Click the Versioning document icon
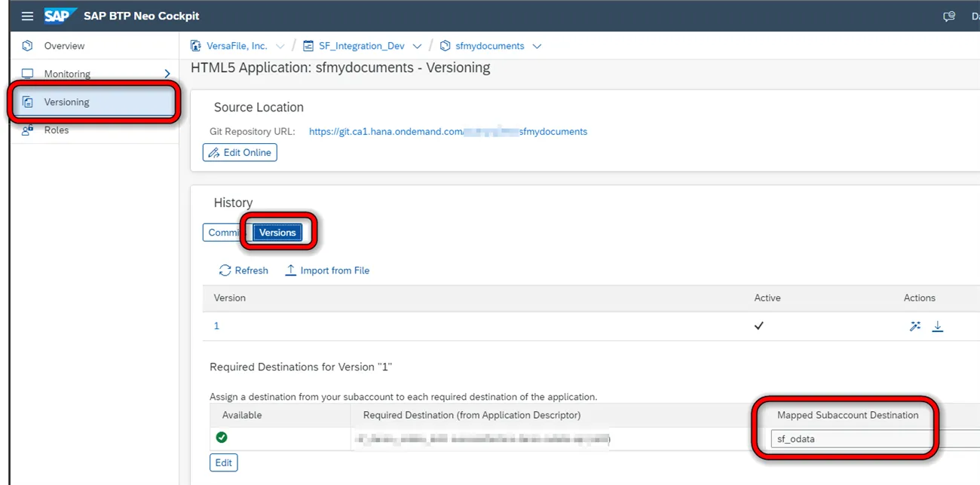This screenshot has height=485, width=980. tap(28, 102)
